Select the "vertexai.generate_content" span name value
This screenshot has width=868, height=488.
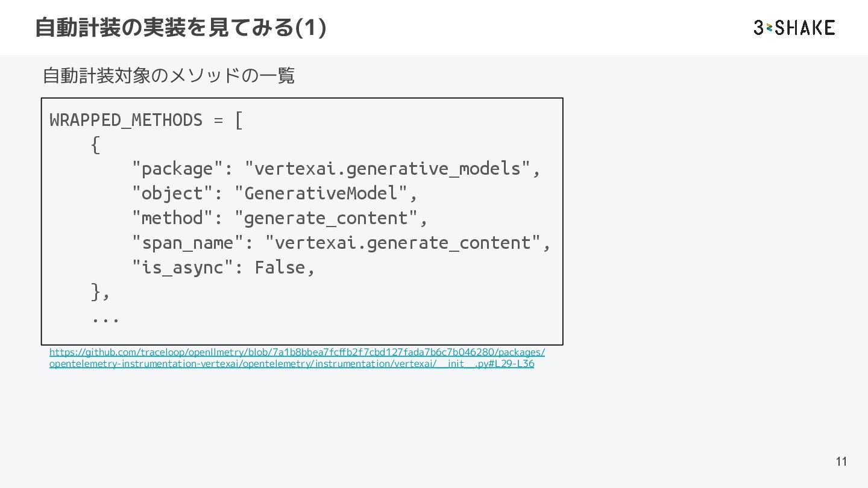pos(403,243)
